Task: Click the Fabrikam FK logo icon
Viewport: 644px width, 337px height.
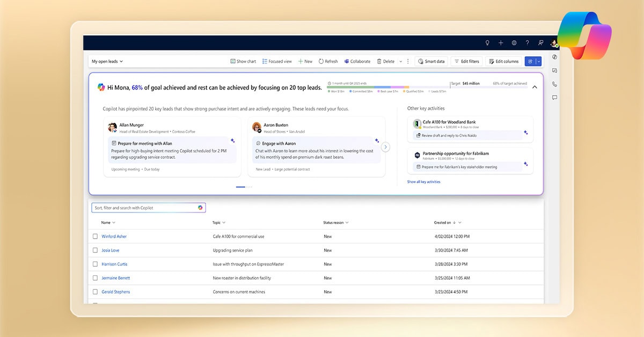Action: click(x=417, y=155)
